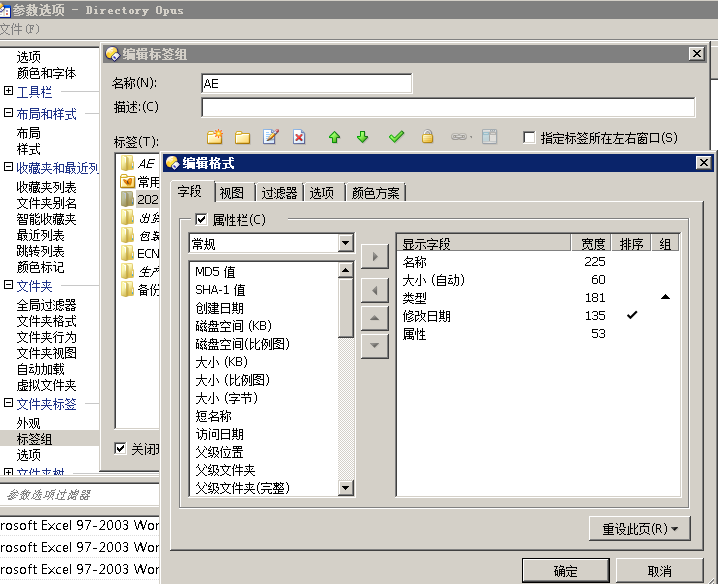Toggle the 属性栏(C) checkbox

tap(201, 219)
